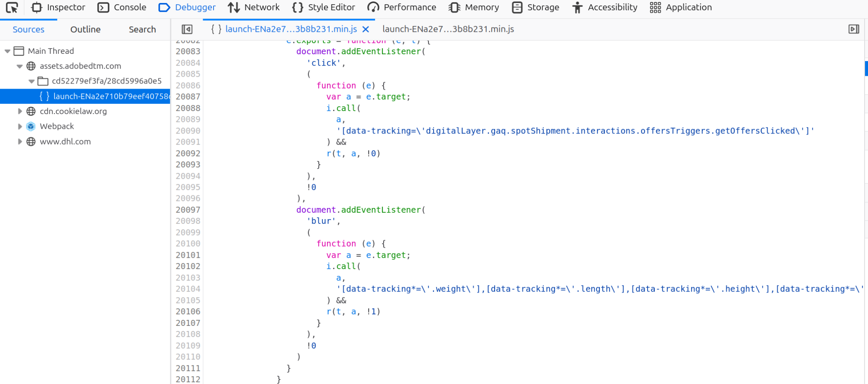The image size is (868, 384).
Task: Click the blue marker in editor scrollbar
Action: 866,68
